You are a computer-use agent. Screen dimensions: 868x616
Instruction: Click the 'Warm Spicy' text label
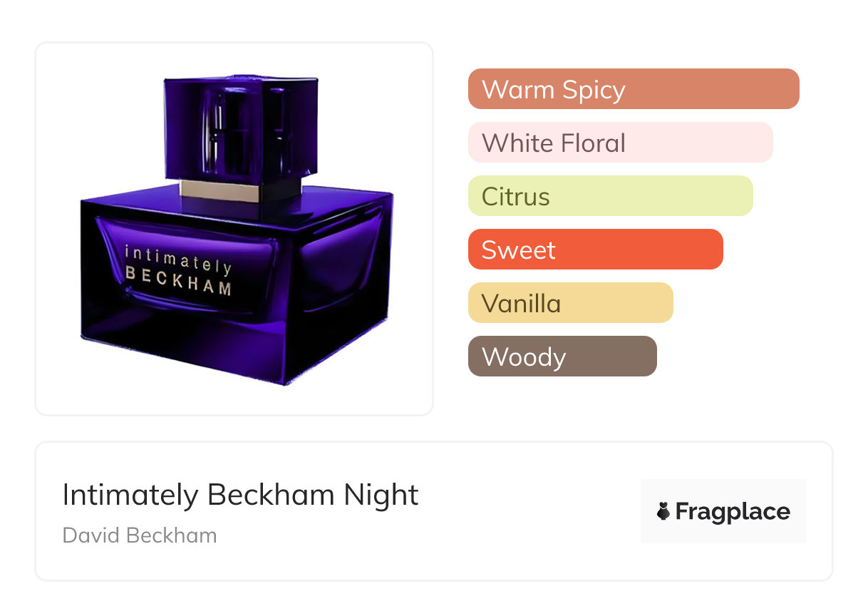pyautogui.click(x=553, y=90)
